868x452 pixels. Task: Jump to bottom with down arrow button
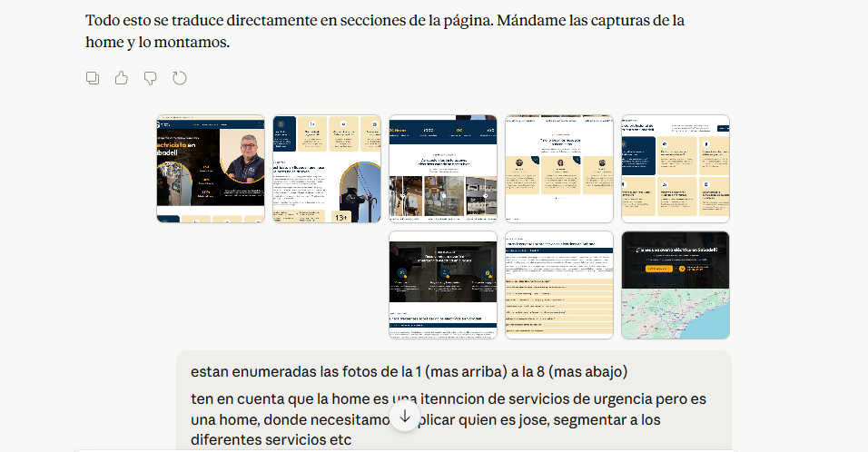[405, 416]
